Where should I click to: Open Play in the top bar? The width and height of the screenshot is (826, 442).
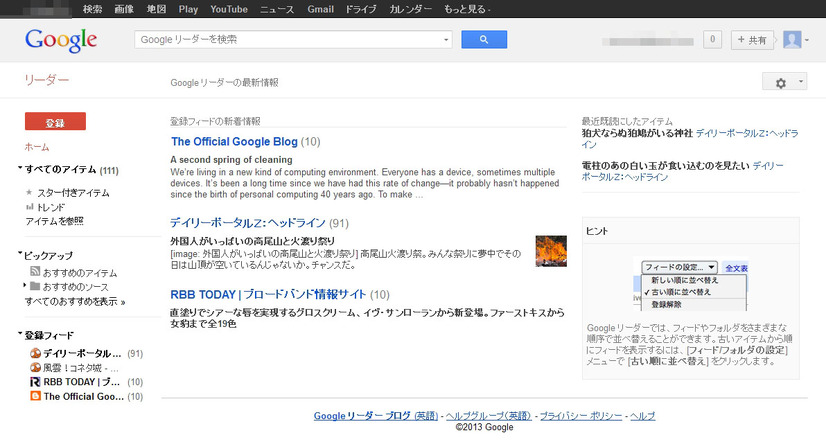pos(188,9)
